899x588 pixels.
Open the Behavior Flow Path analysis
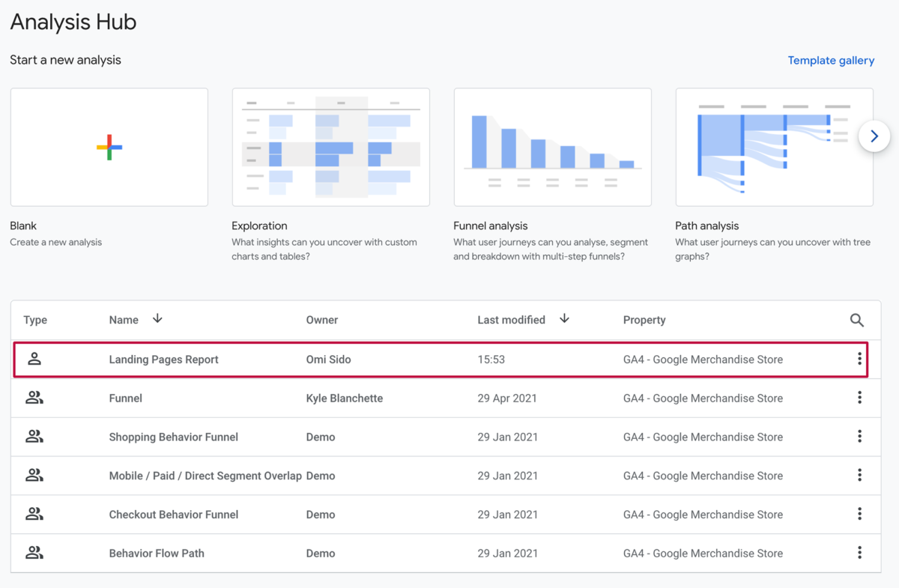click(157, 554)
